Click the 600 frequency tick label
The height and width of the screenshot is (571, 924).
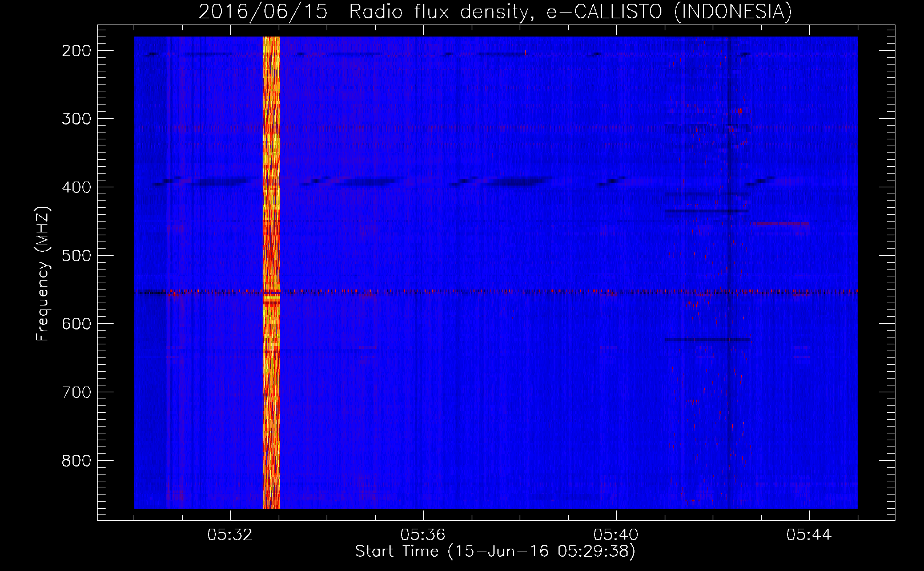[x=77, y=324]
